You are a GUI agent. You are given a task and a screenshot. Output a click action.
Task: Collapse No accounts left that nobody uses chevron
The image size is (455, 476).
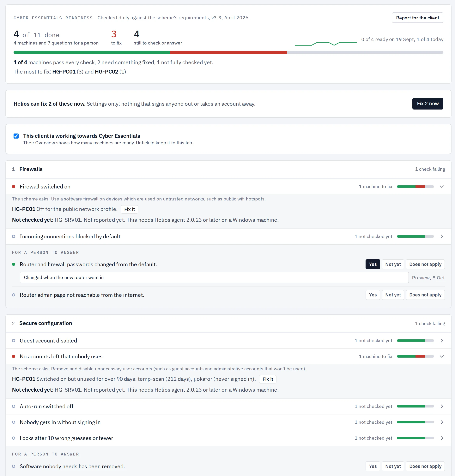pyautogui.click(x=442, y=356)
